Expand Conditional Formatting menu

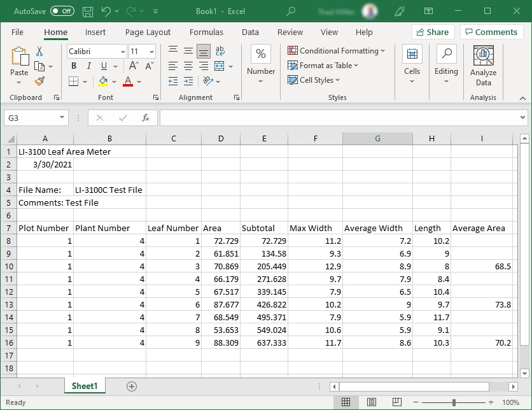point(336,50)
